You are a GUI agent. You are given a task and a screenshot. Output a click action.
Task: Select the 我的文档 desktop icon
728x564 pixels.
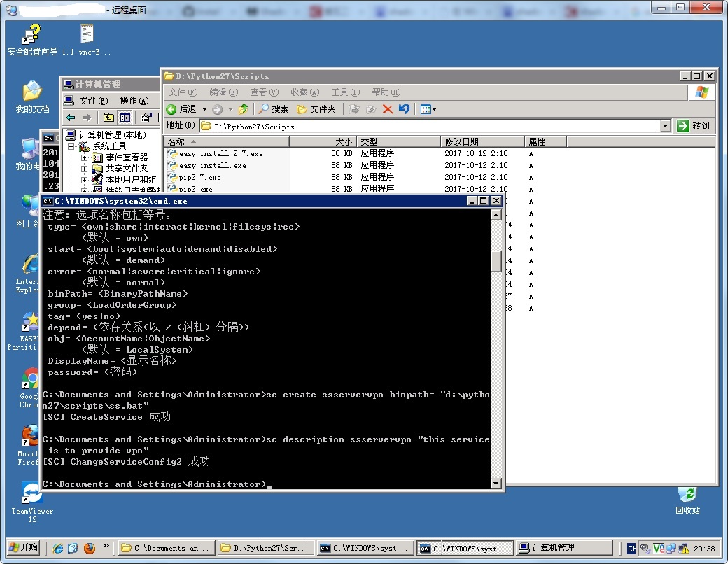(x=32, y=97)
